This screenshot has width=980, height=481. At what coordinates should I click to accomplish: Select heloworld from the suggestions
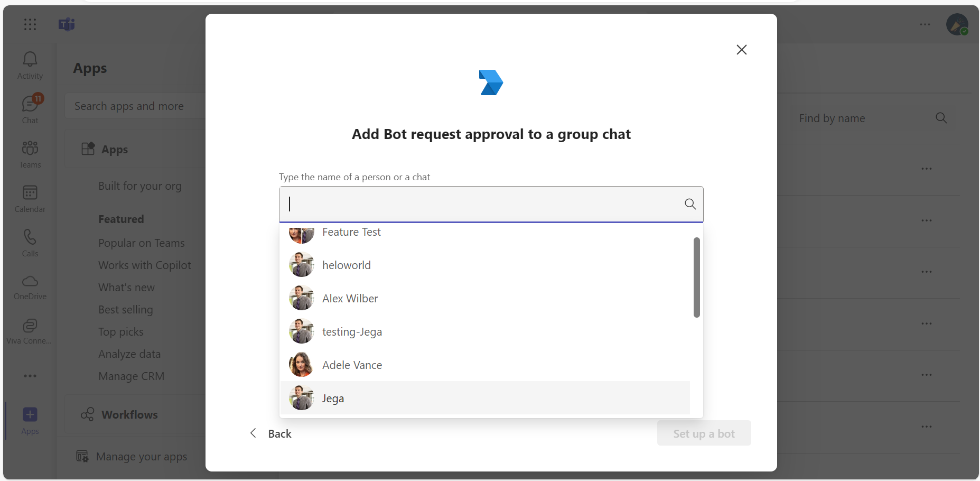click(x=485, y=265)
